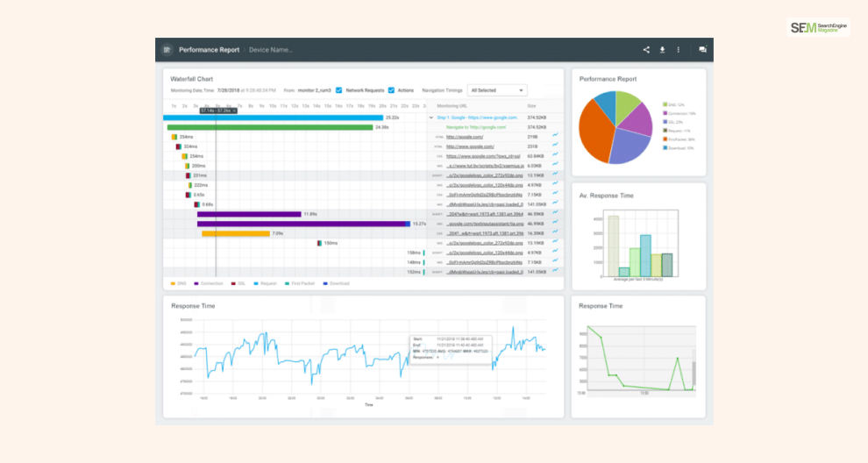The width and height of the screenshot is (868, 463).
Task: Open the textinputassistant/tia.png link
Action: [485, 224]
